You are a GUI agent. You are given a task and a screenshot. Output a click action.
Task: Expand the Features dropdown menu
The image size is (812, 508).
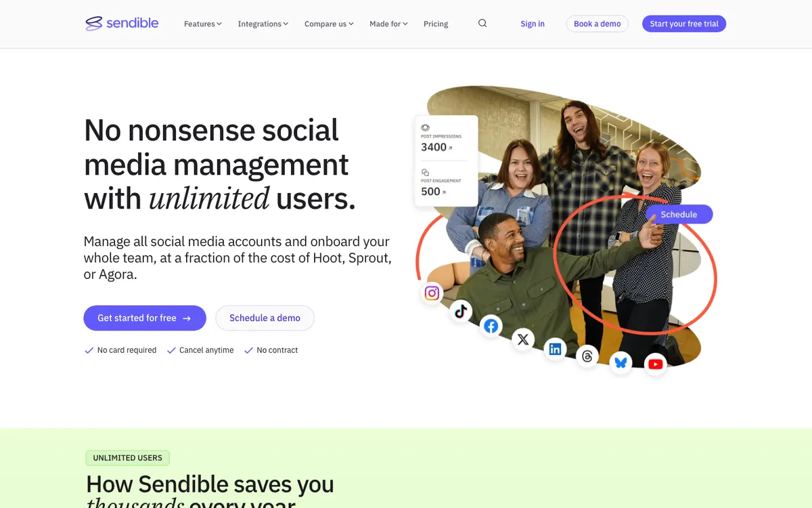coord(203,24)
